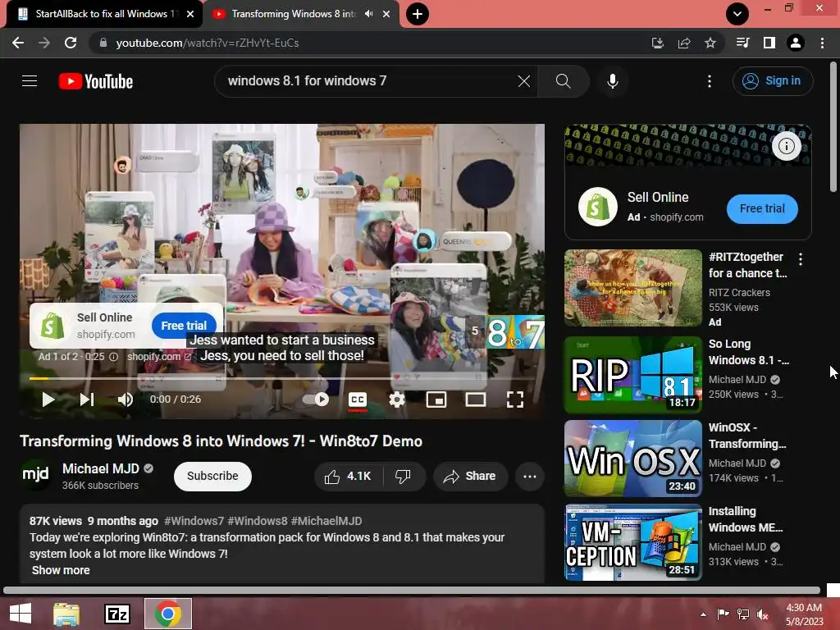Go back in browser
The image size is (840, 630).
click(x=18, y=43)
